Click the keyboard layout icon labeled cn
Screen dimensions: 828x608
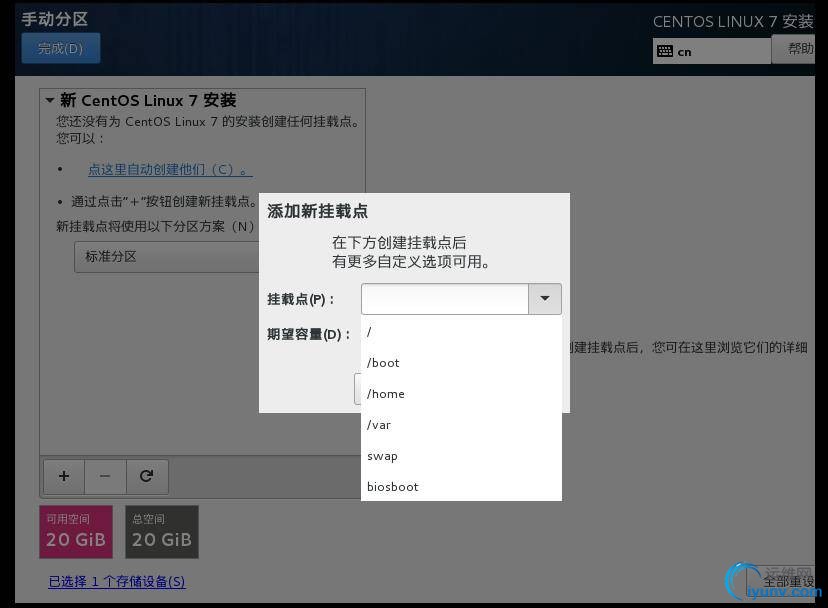(665, 51)
